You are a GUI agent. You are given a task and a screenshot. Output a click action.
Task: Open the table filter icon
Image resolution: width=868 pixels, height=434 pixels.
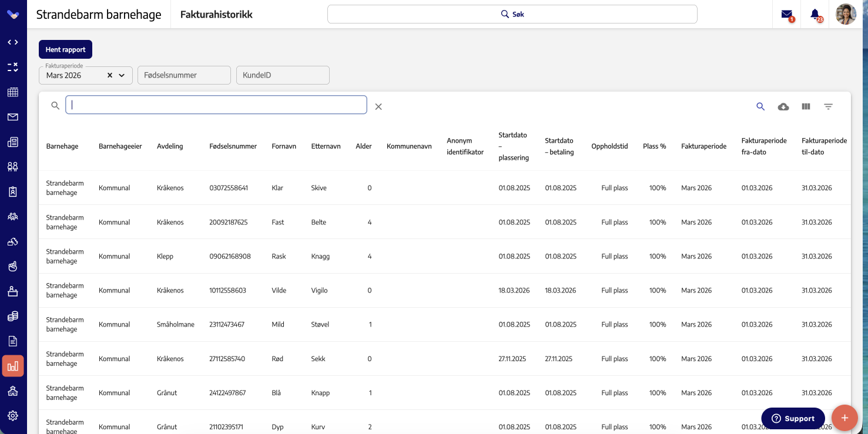[828, 106]
